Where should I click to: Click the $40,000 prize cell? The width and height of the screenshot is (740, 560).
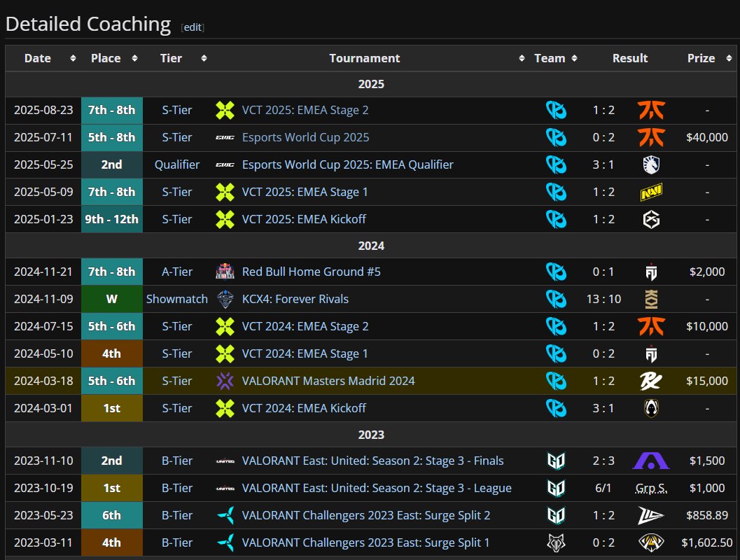point(707,137)
